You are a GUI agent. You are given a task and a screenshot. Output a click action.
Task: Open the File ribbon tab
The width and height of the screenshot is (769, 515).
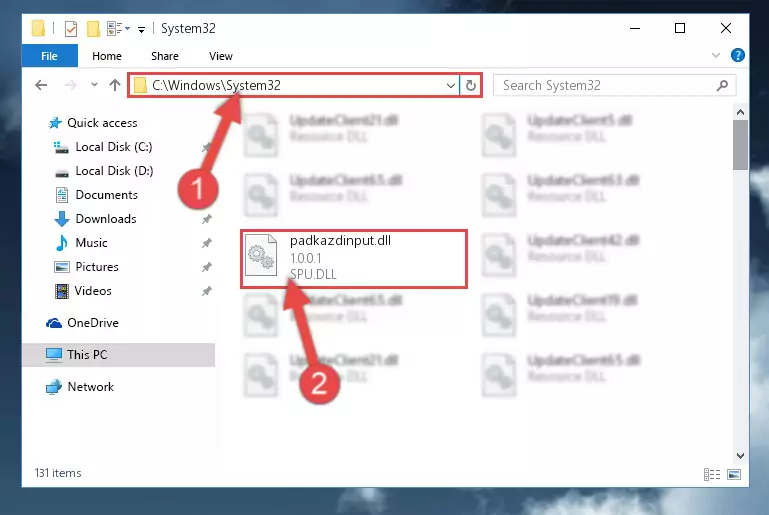(x=49, y=56)
